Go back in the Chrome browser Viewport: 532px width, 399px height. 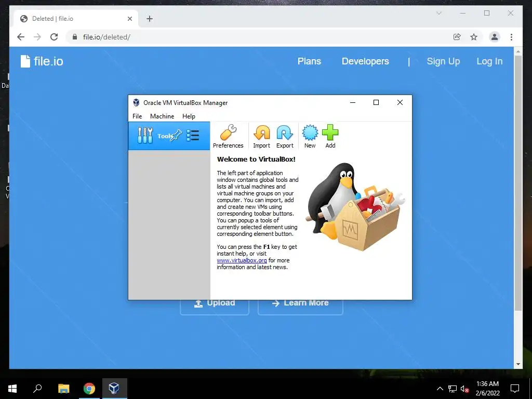(21, 37)
